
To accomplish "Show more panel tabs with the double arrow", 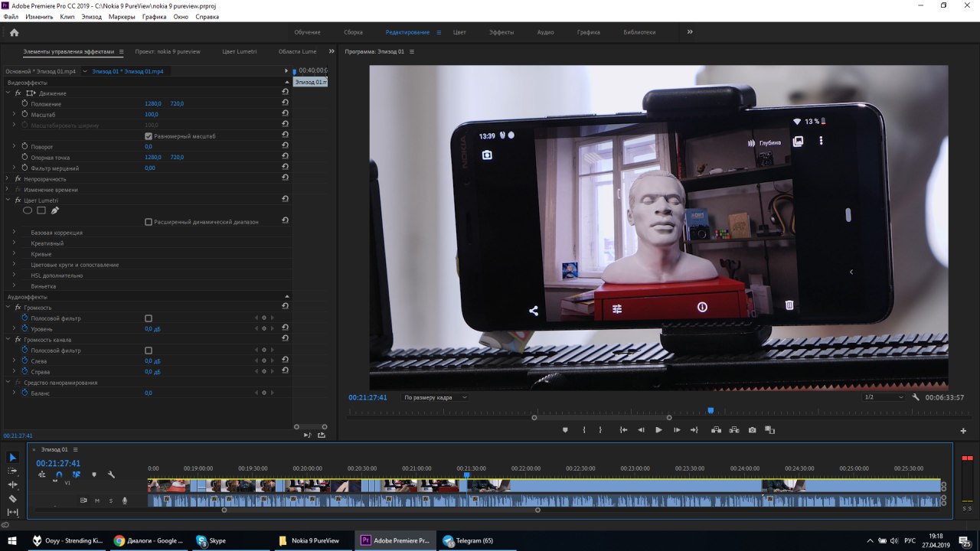I will 332,51.
